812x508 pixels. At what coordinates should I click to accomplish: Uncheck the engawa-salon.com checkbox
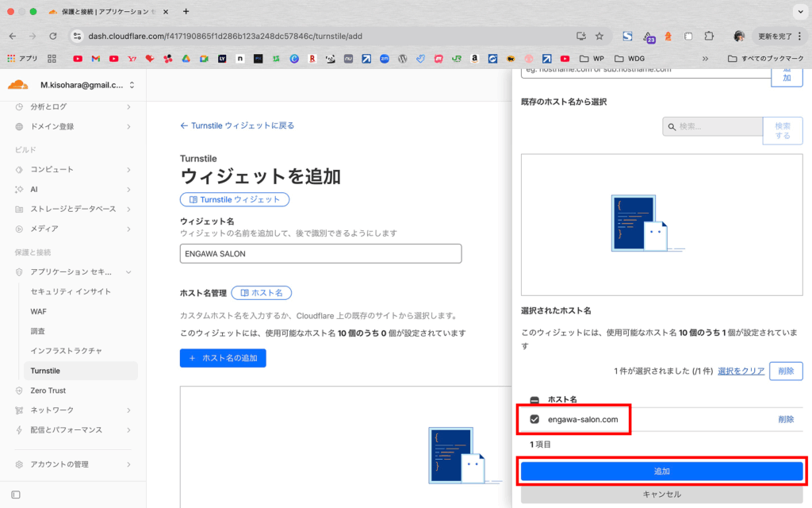534,419
